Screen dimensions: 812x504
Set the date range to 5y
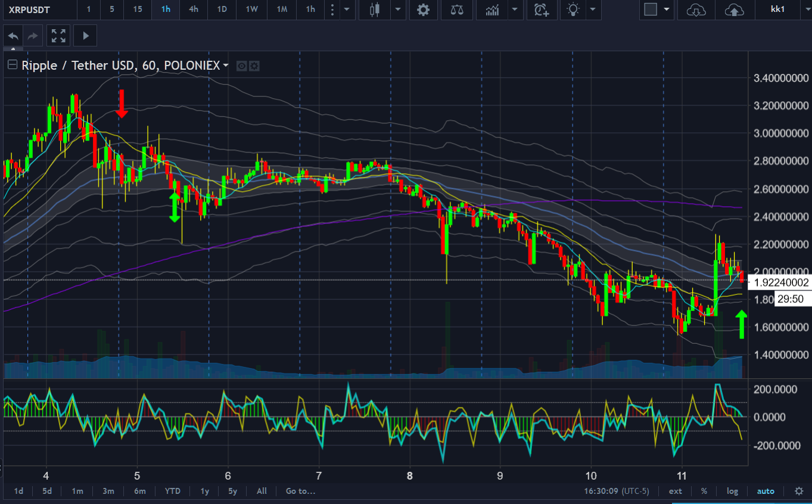coord(232,491)
